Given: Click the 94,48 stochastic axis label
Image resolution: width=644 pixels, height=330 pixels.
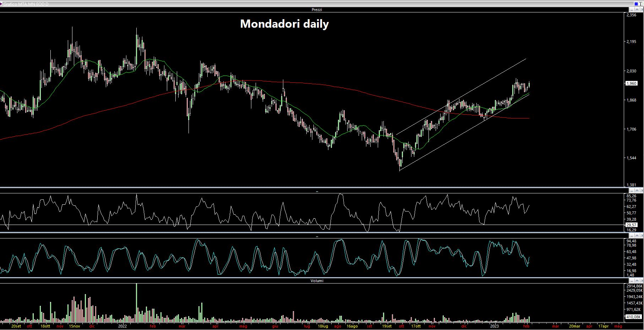Looking at the screenshot, I should [x=632, y=241].
